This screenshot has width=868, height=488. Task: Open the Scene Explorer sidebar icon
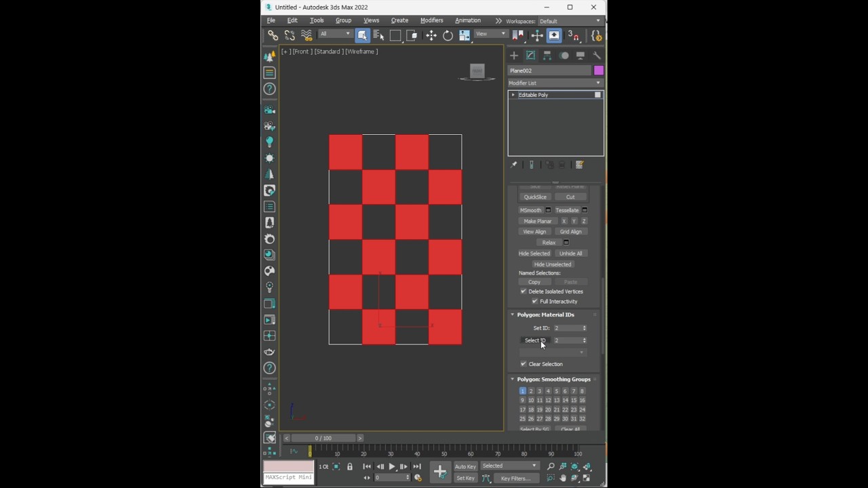coord(270,73)
